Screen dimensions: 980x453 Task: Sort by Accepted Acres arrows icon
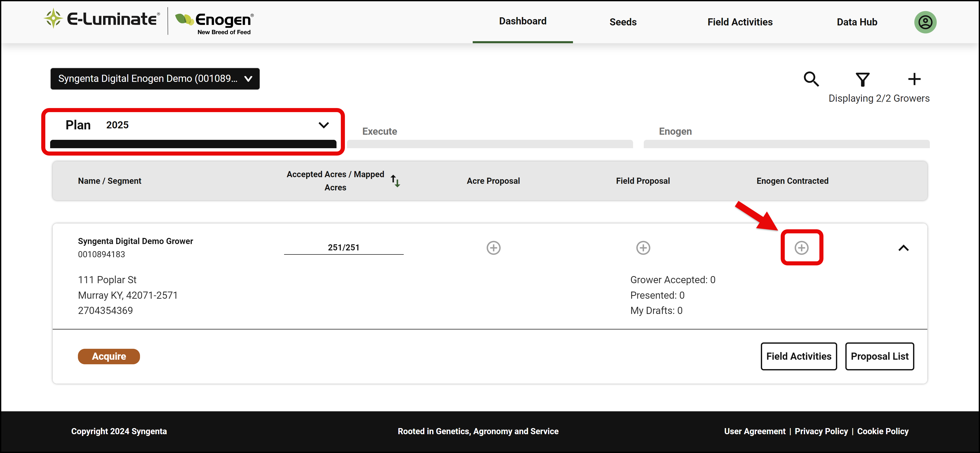click(395, 181)
